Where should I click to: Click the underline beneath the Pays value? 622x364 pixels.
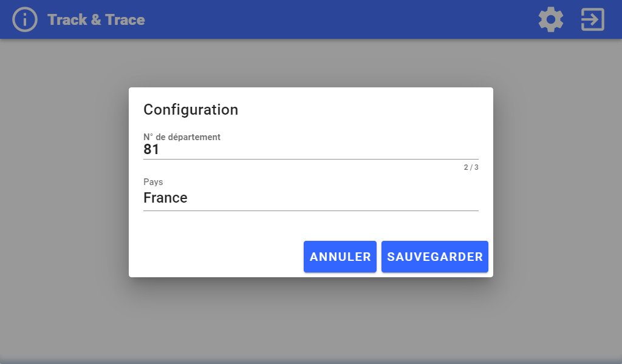pos(310,211)
